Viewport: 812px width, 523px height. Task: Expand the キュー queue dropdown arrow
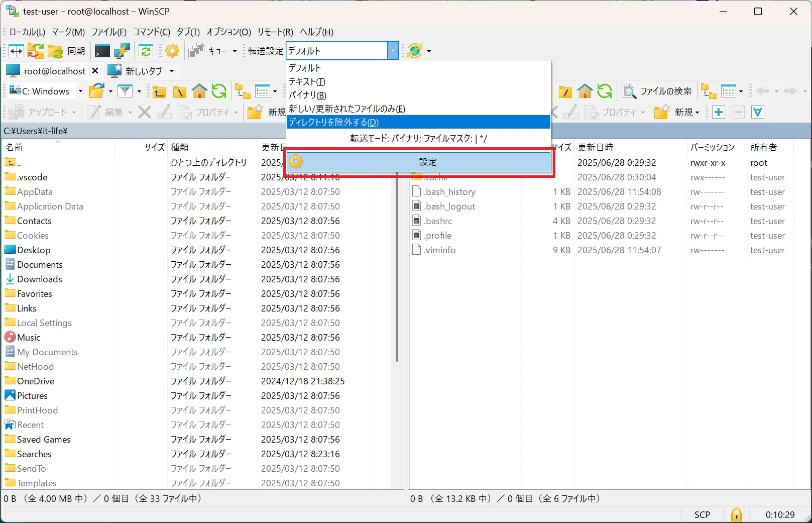[x=235, y=51]
